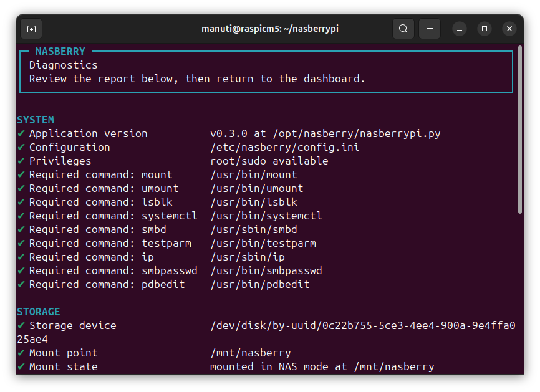Click the checkmark beside Mount state

(21, 366)
